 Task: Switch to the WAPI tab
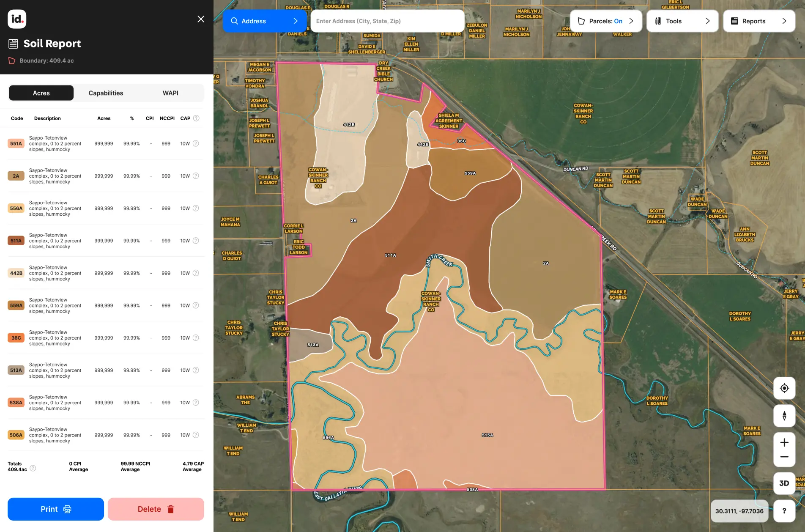[x=170, y=93]
